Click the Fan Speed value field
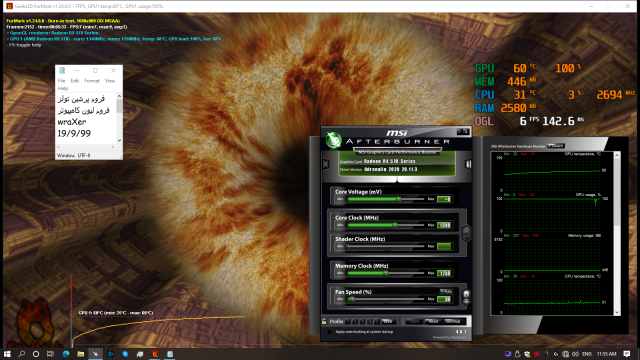This screenshot has width=640, height=360. point(444,299)
